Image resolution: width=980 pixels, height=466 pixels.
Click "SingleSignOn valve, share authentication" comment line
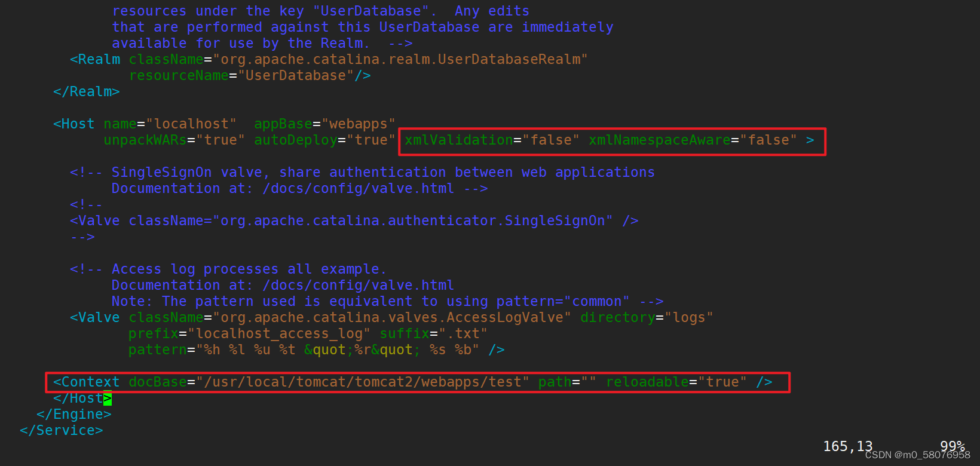click(362, 173)
